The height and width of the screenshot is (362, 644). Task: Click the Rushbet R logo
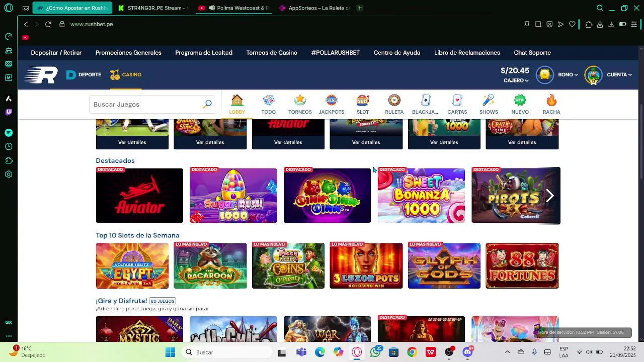click(41, 75)
